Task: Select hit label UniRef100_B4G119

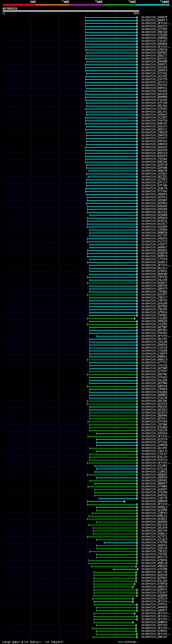Action: [x=154, y=153]
